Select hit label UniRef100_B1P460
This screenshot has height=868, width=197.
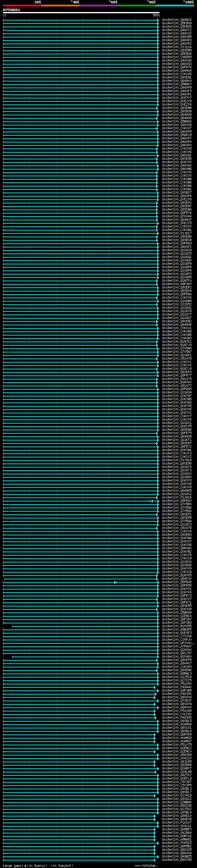(177, 657)
